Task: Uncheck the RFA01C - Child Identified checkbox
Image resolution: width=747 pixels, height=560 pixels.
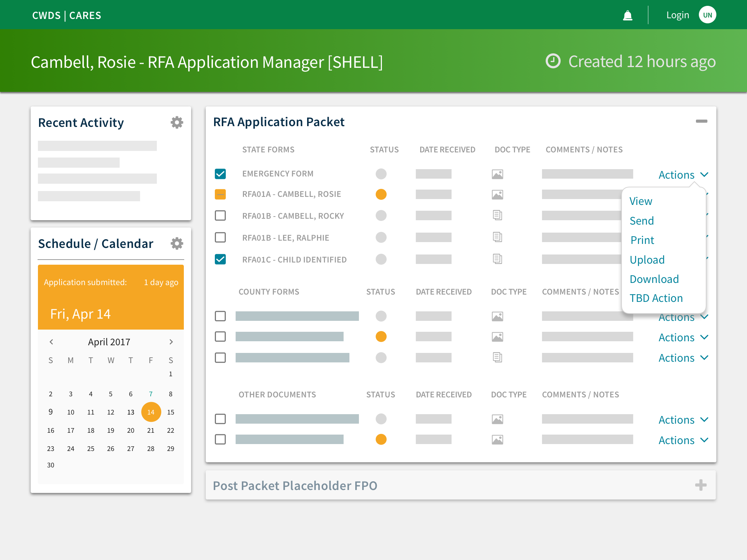Action: [x=220, y=259]
